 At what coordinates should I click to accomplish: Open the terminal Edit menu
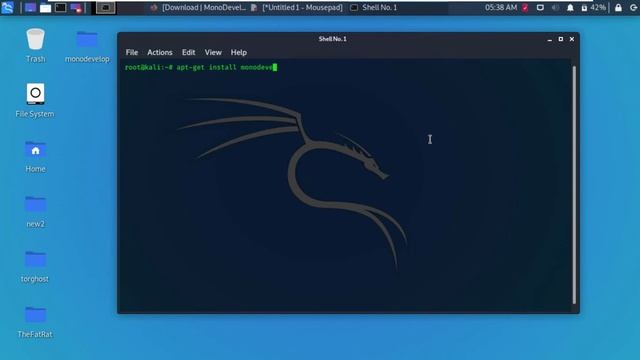point(189,52)
